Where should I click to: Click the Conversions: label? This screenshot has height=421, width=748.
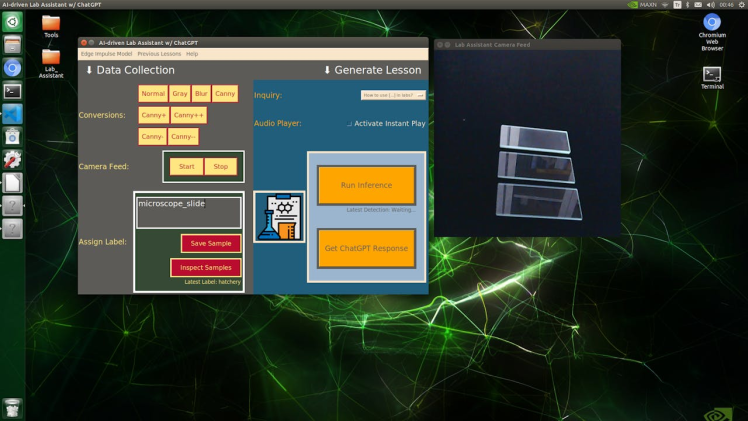coord(102,115)
